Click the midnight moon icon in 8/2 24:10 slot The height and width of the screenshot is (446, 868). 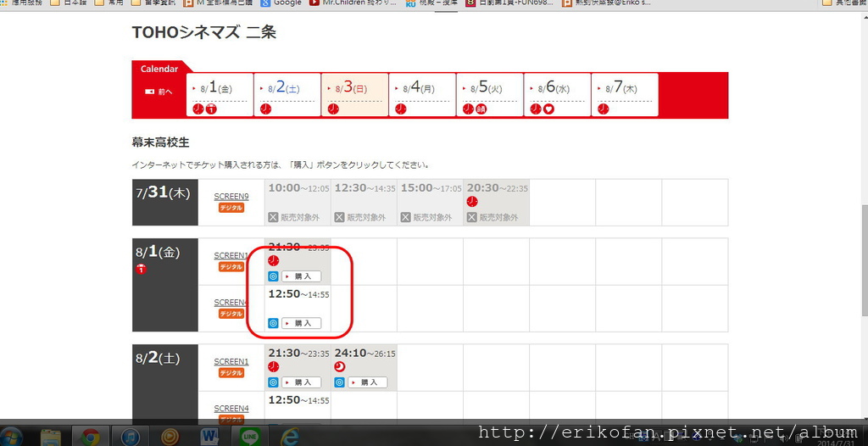(x=340, y=367)
